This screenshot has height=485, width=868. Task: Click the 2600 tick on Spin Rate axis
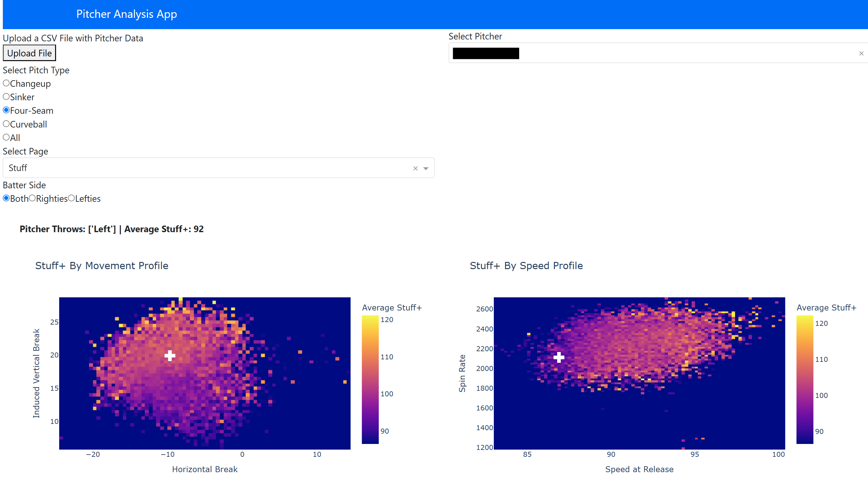click(484, 309)
